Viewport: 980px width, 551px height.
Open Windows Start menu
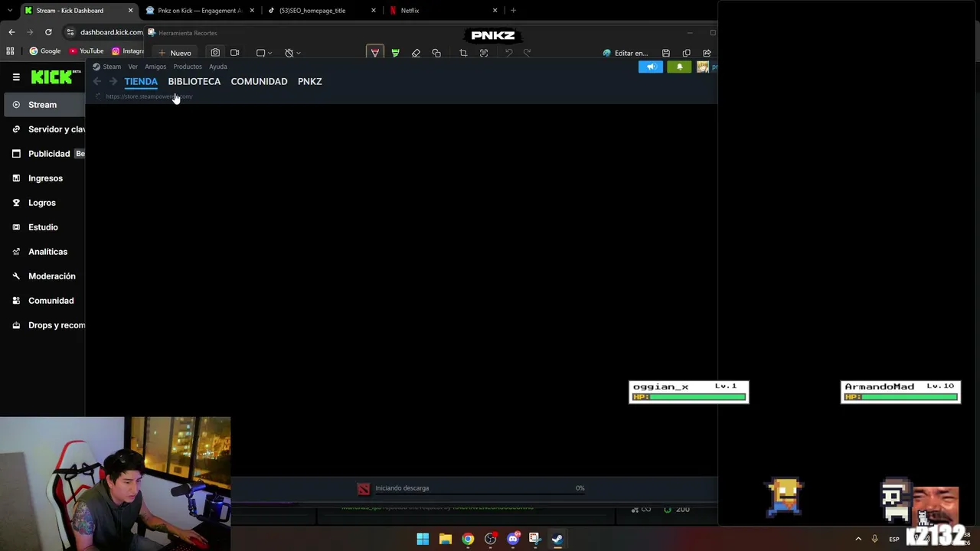pyautogui.click(x=423, y=539)
